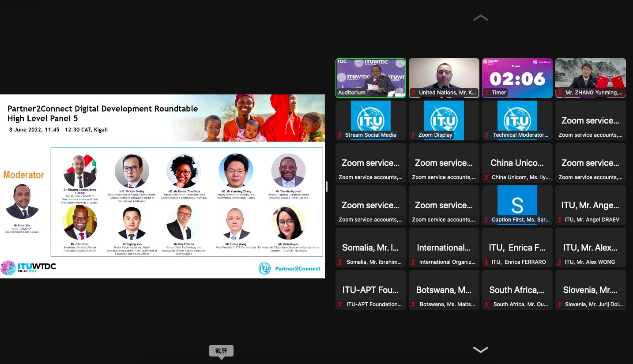
Task: Click muted mic icon on Somalia tile
Action: (340, 262)
